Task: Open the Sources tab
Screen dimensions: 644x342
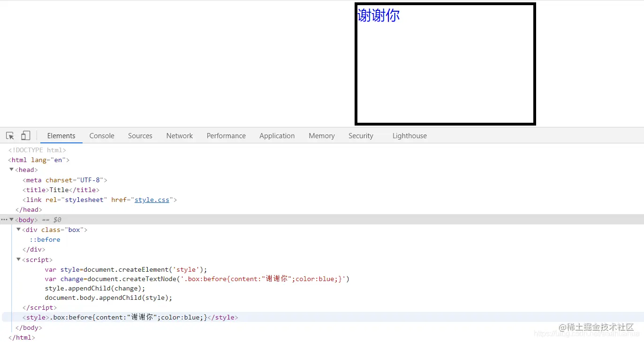Action: pos(140,136)
